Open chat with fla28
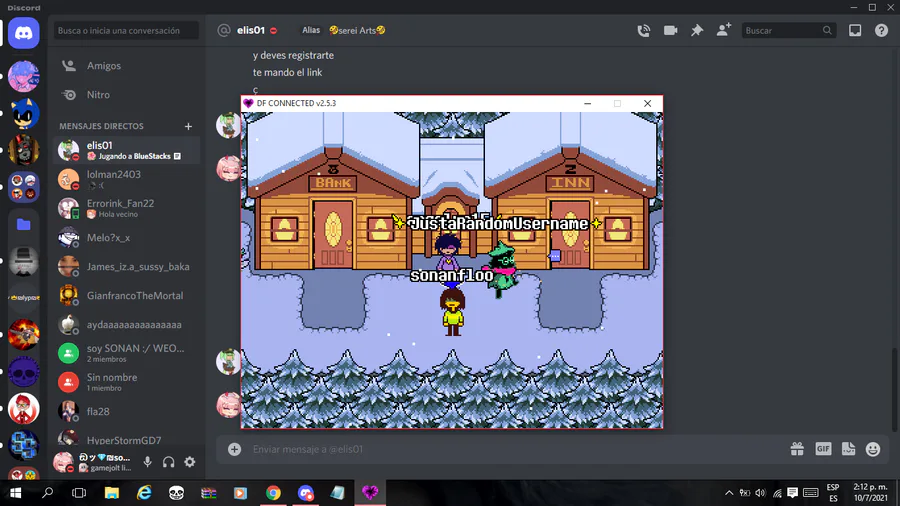 (x=126, y=411)
